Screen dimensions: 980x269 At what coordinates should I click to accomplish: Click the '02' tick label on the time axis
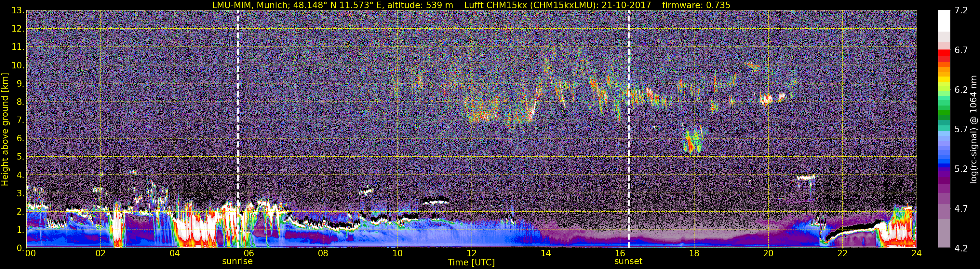[x=101, y=253]
